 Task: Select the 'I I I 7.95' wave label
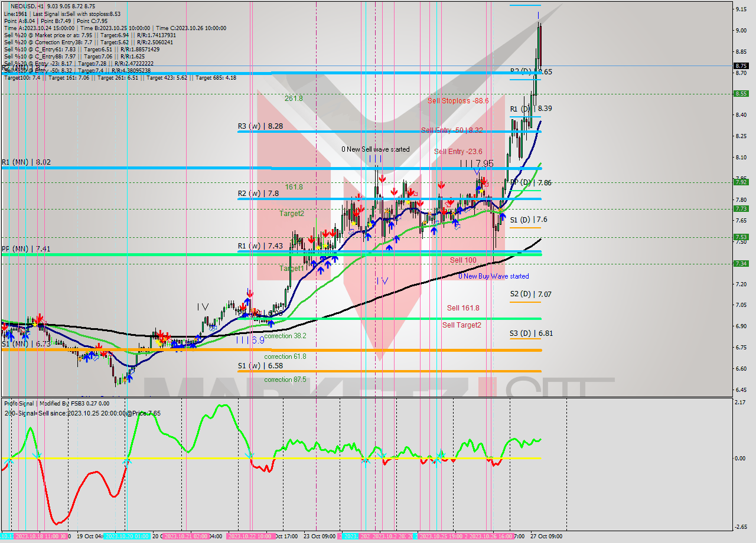pyautogui.click(x=477, y=163)
